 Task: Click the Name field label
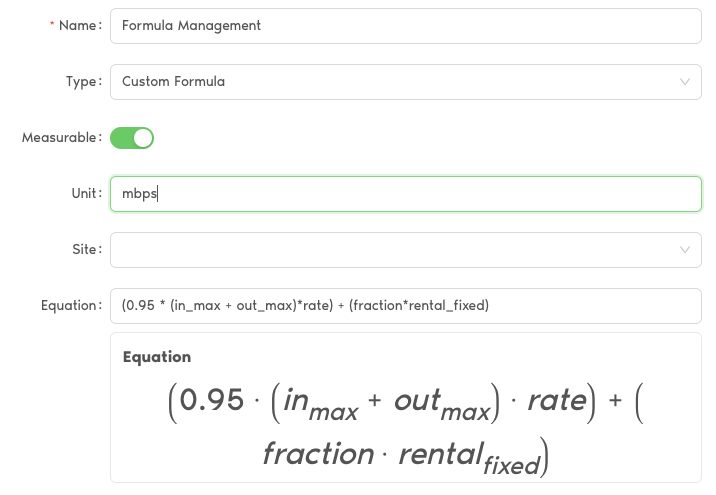[80, 26]
